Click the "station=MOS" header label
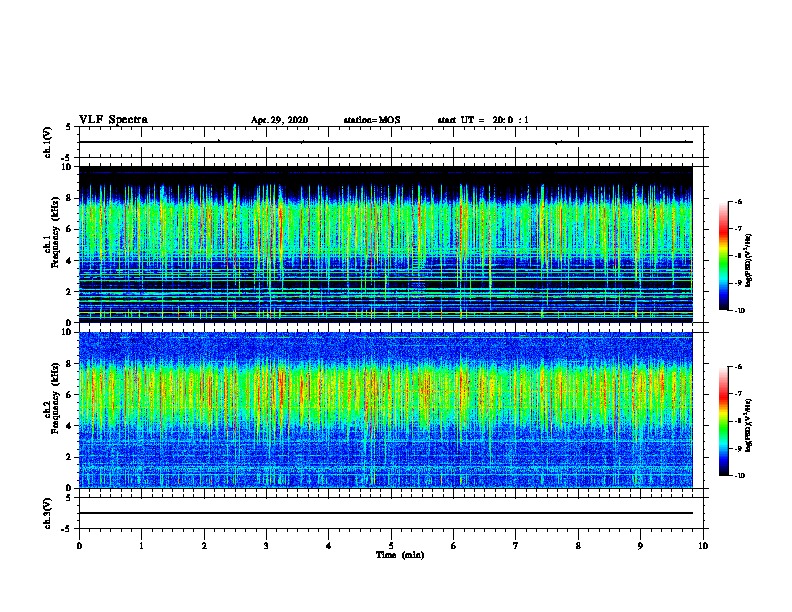Screen dimensions: 792x612 [372, 120]
